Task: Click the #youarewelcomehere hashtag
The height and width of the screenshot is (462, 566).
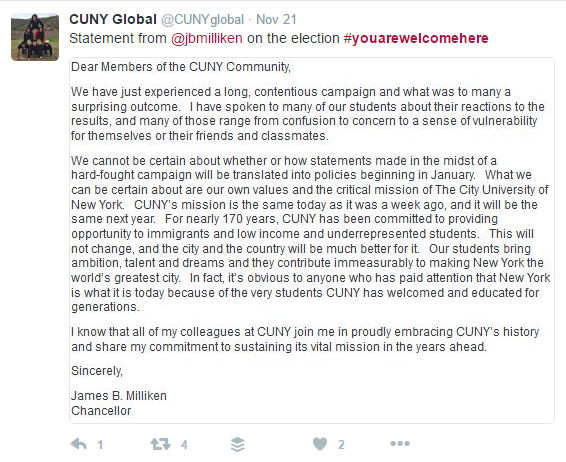Action: [416, 38]
